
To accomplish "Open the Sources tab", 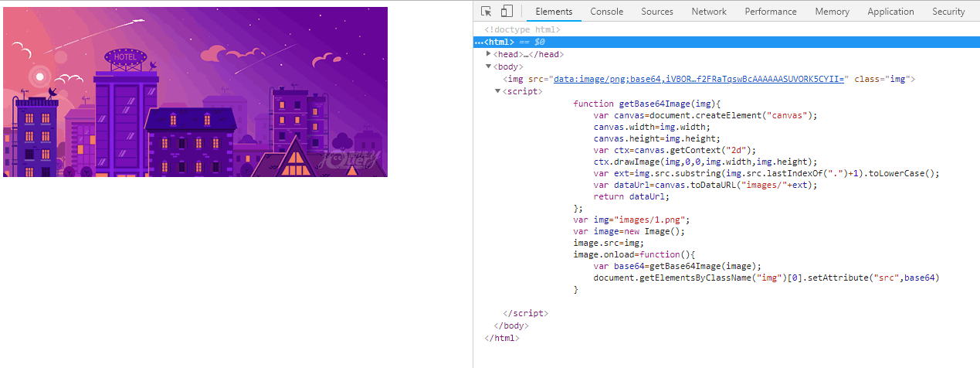I will click(657, 12).
